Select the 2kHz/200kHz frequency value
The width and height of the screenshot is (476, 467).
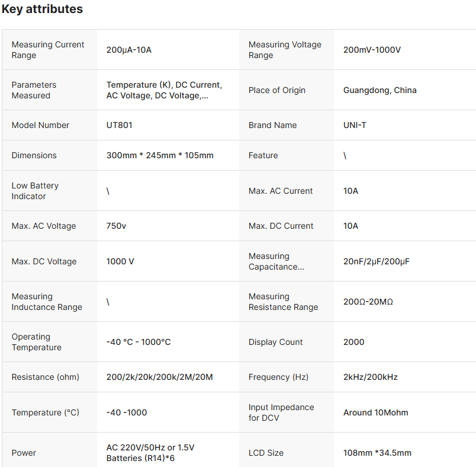point(370,377)
